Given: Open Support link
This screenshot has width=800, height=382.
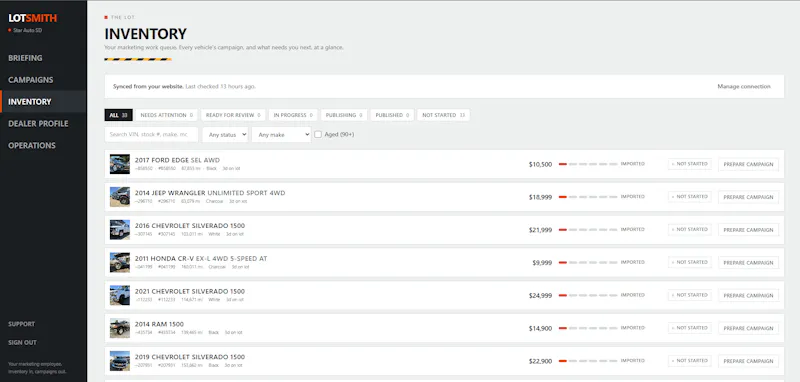Looking at the screenshot, I should [x=21, y=324].
